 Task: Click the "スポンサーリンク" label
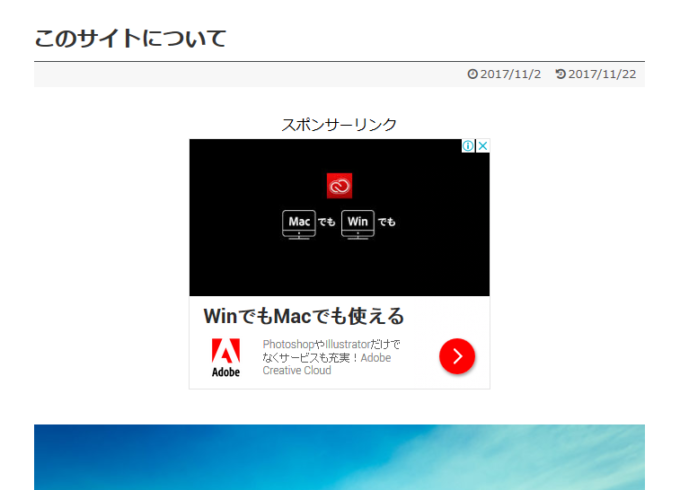(x=340, y=125)
